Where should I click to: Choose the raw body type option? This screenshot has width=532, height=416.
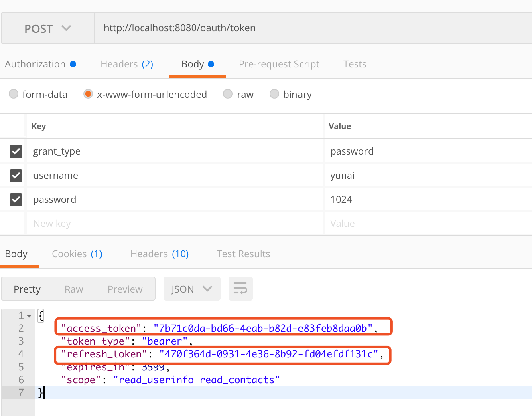[228, 94]
